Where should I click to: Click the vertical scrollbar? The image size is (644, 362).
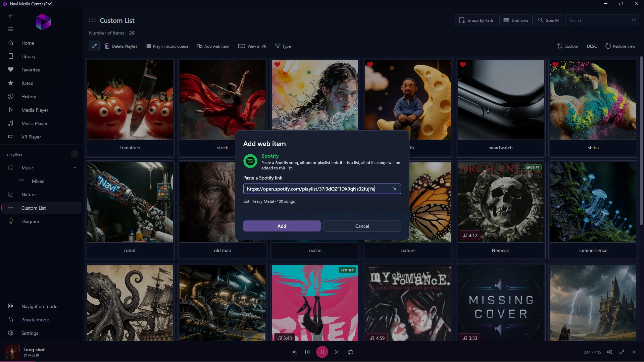(x=641, y=141)
